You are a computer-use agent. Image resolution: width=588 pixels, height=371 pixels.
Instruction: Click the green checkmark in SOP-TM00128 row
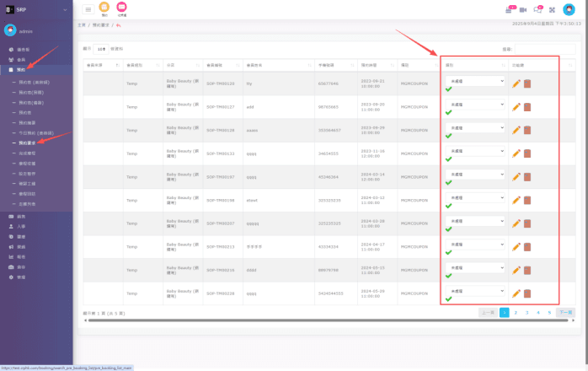coord(449,136)
